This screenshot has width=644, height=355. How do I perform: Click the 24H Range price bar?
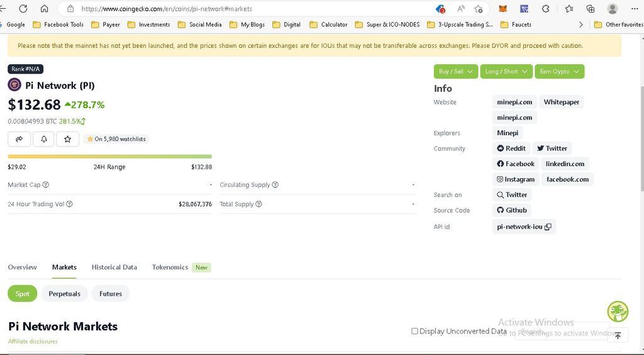click(109, 157)
